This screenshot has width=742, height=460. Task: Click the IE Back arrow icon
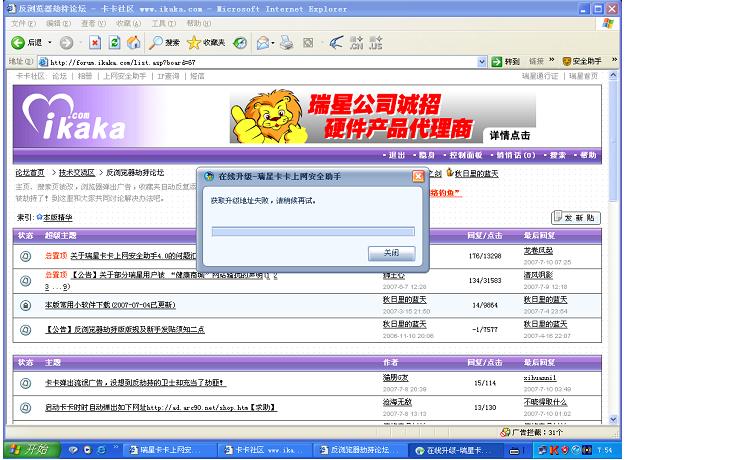coord(18,43)
